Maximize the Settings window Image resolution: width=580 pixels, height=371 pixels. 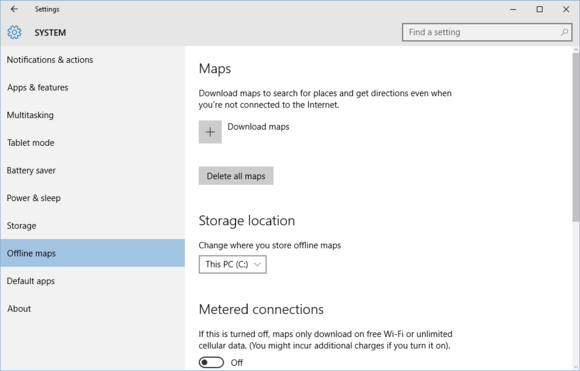pyautogui.click(x=540, y=9)
